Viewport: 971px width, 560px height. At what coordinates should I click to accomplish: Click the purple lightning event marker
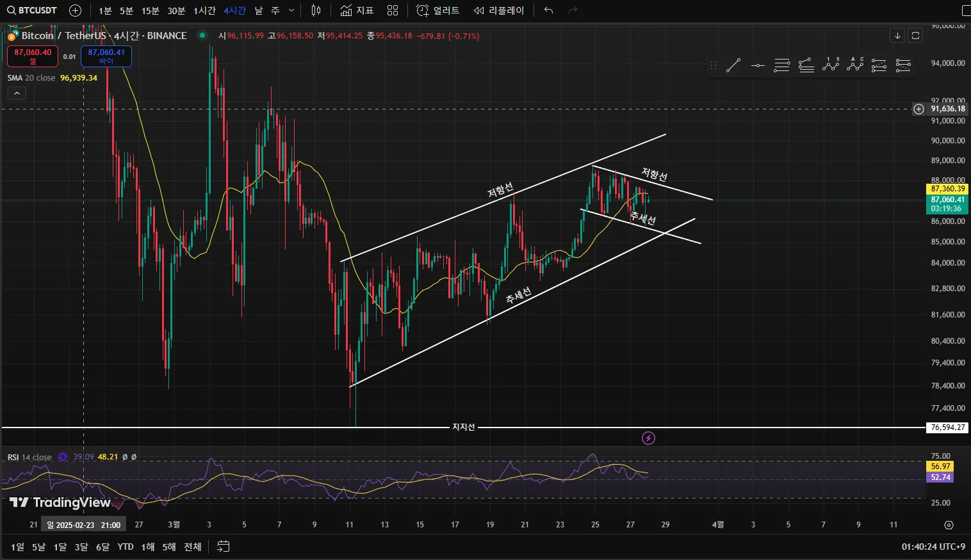(649, 438)
